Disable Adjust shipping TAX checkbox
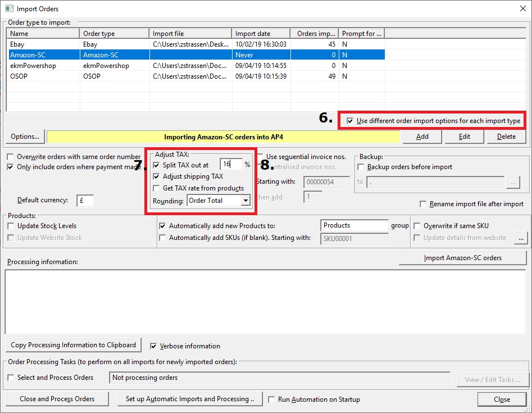Screen dimensions: 532x413 pos(156,176)
